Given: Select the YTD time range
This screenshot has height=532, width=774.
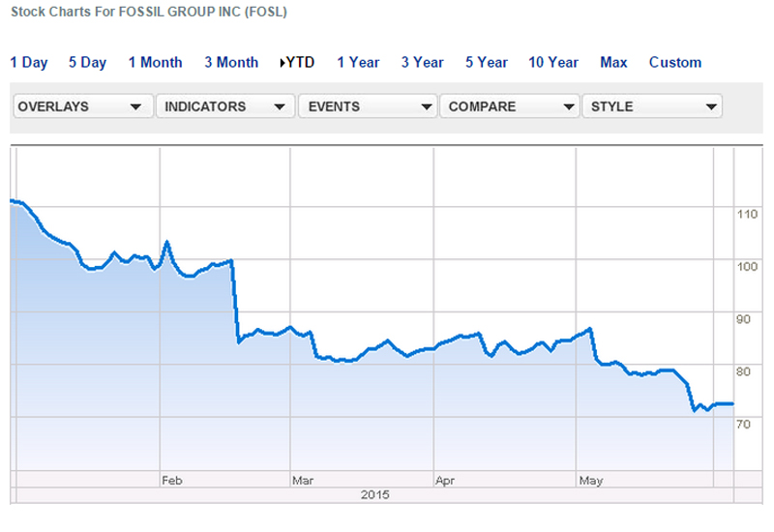Looking at the screenshot, I should (297, 62).
